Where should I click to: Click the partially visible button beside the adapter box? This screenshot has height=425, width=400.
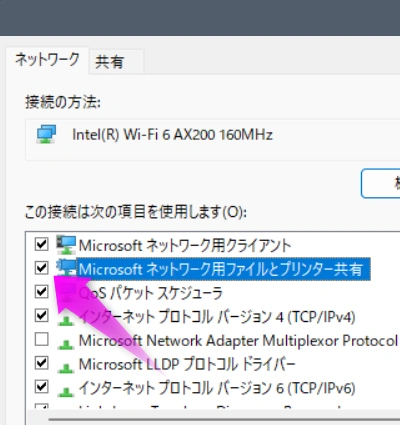pyautogui.click(x=381, y=183)
